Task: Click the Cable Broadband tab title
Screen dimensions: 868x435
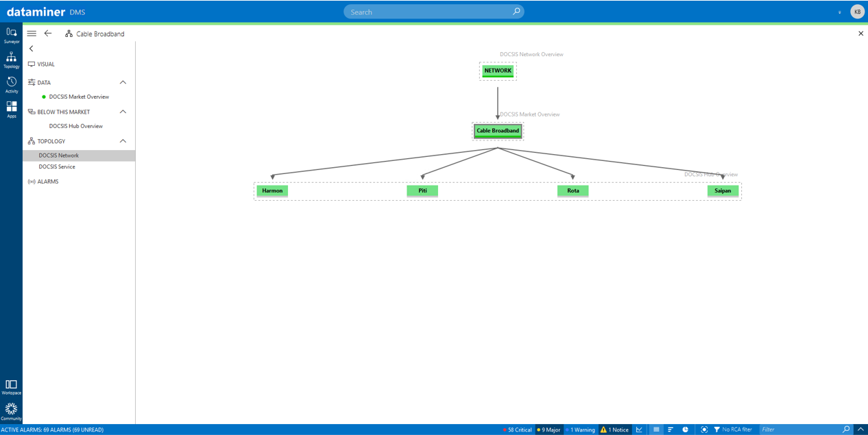Action: [x=100, y=34]
